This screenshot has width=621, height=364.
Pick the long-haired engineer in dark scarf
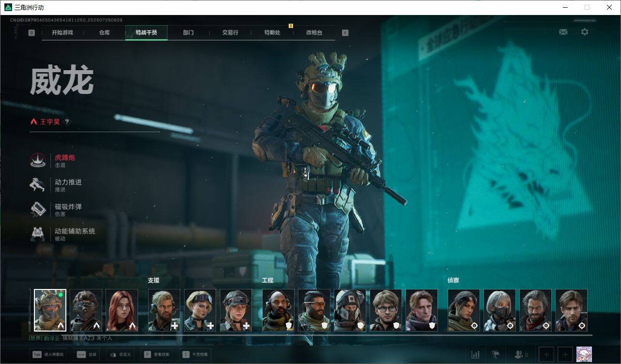click(421, 310)
